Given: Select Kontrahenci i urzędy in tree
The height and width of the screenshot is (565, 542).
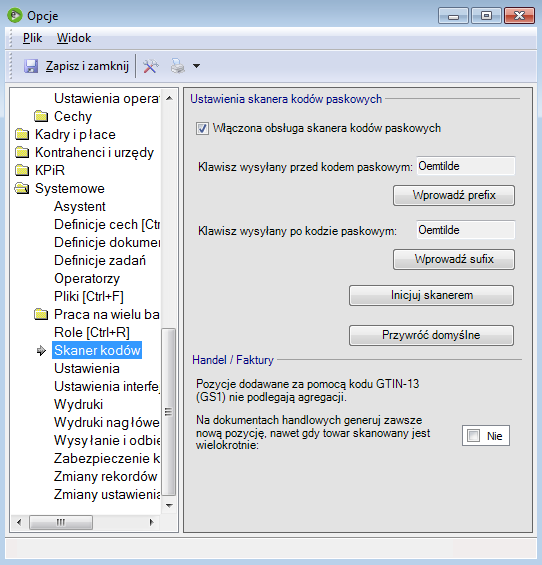Looking at the screenshot, I should click(94, 152).
